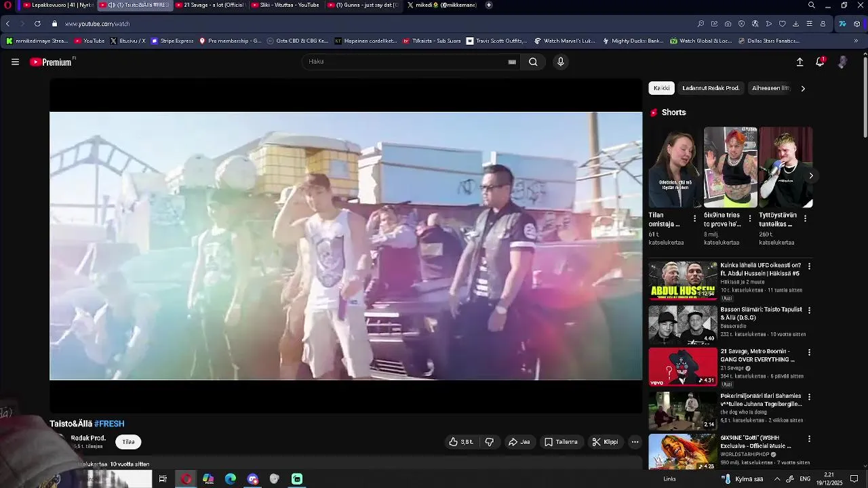This screenshot has width=868, height=488.
Task: Open options for the 6ix9ine tries Short
Action: (x=749, y=218)
